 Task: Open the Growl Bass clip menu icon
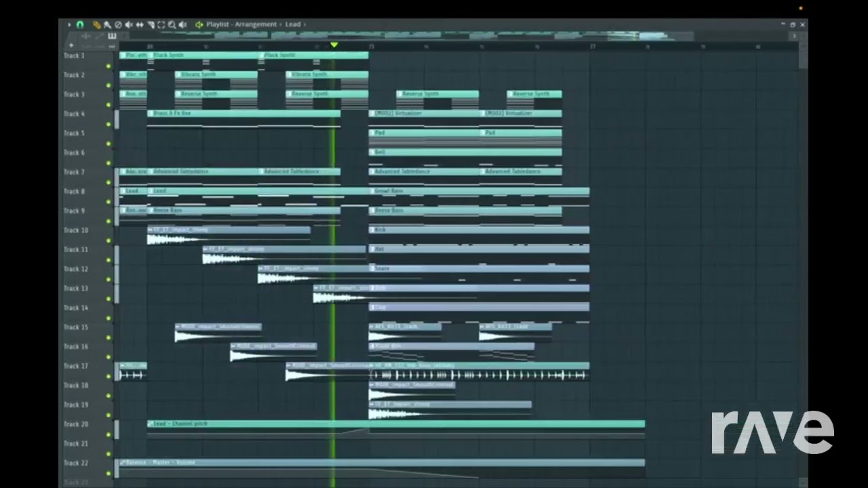click(x=372, y=191)
